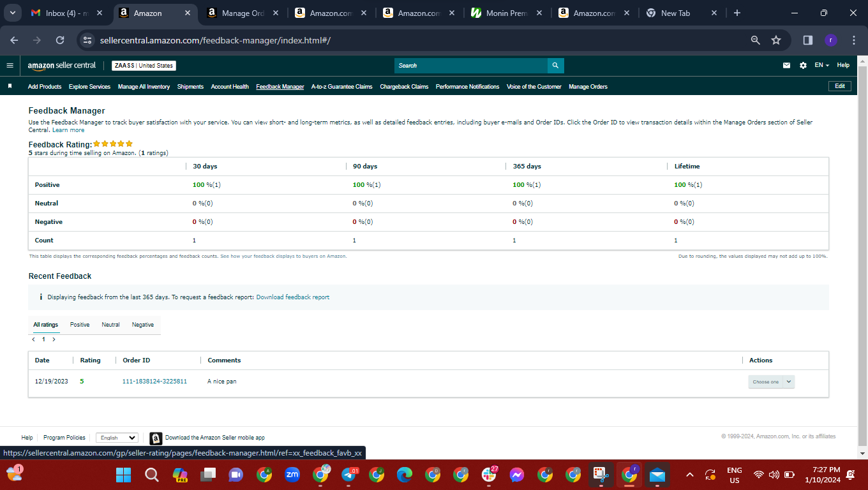
Task: Open the Chrome tab search dropdown
Action: click(x=12, y=13)
